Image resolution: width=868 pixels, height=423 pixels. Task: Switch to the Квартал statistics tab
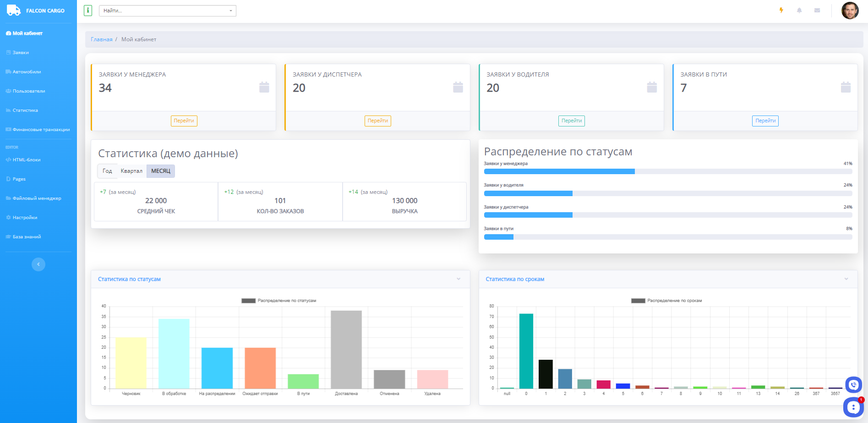[x=131, y=171]
